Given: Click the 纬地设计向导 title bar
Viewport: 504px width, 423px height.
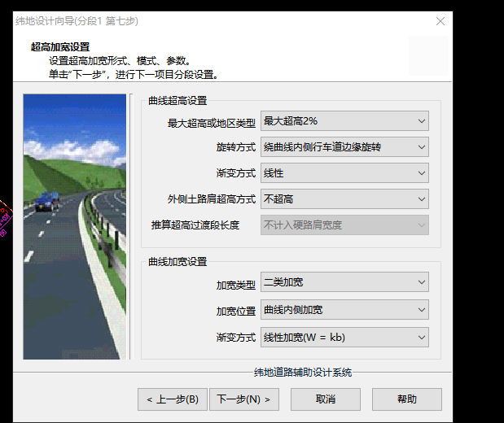Looking at the screenshot, I should coord(204,21).
